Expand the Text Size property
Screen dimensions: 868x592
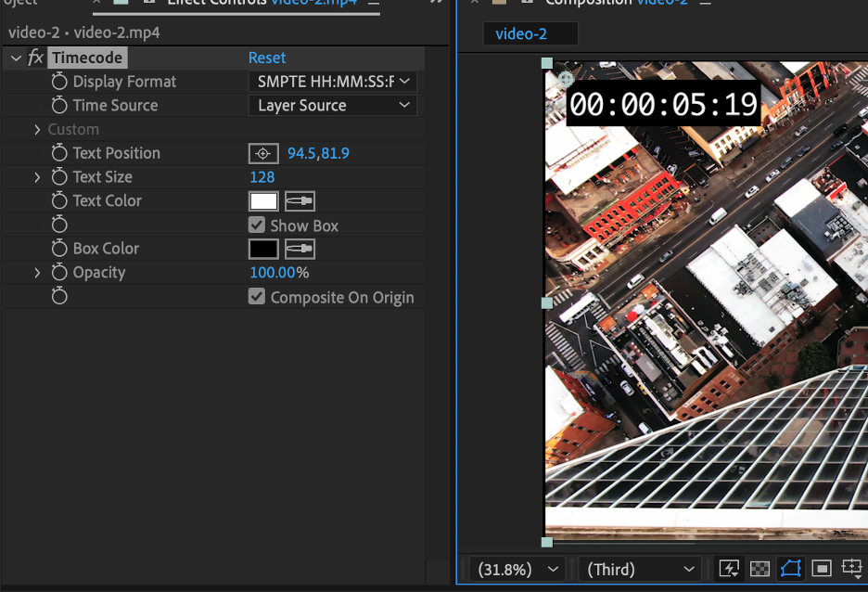(37, 177)
